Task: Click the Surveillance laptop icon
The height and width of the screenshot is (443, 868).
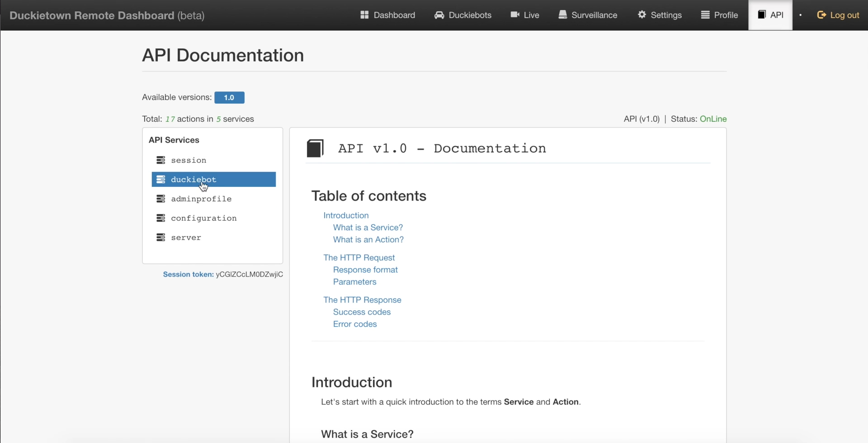Action: click(x=562, y=15)
